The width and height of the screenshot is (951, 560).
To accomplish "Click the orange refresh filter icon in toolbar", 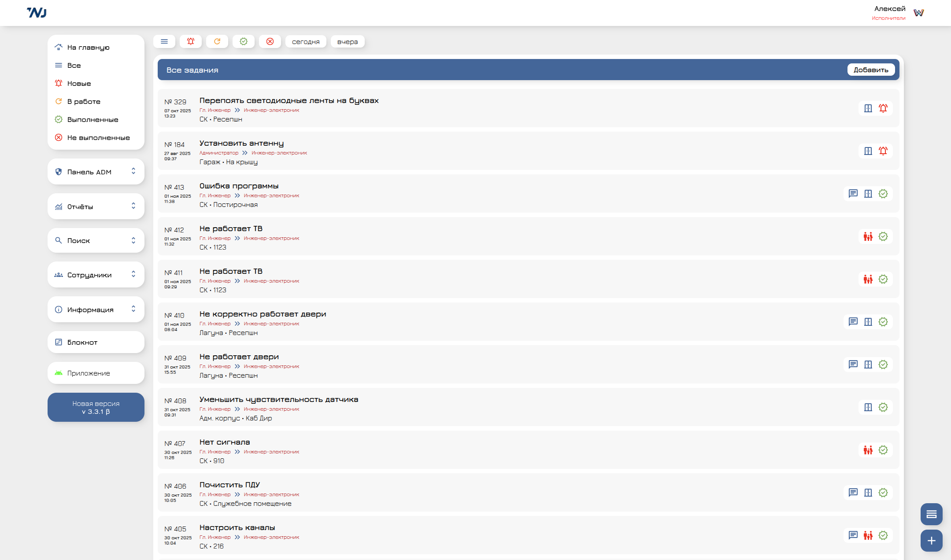I will [x=217, y=41].
